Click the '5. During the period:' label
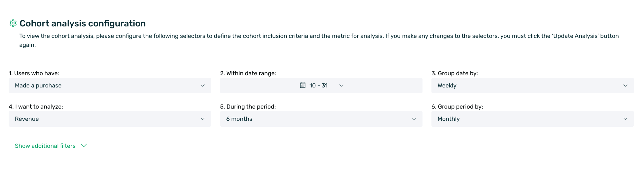 pos(248,107)
